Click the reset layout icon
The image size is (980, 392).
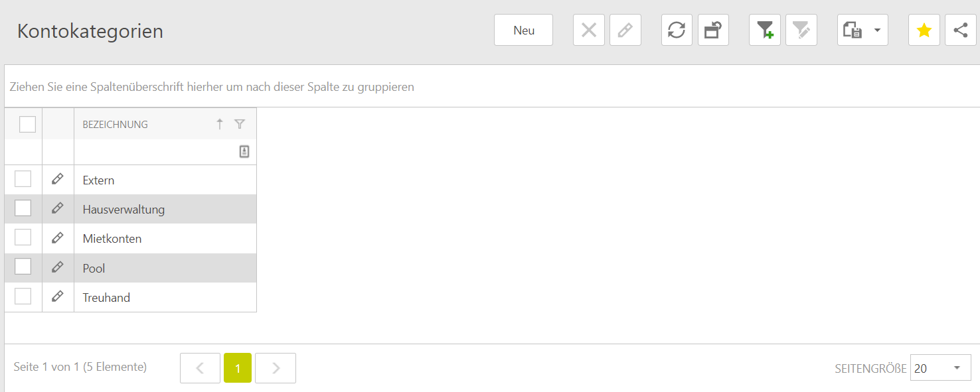pos(713,31)
